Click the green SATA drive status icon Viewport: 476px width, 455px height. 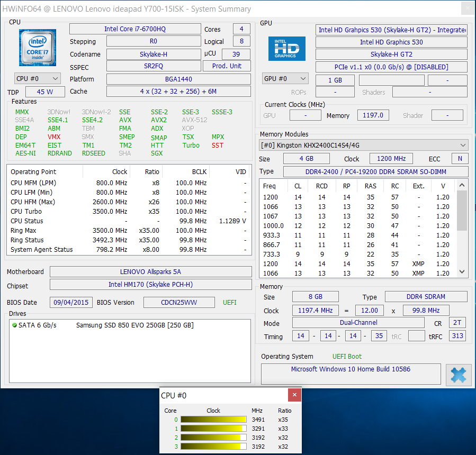[x=14, y=325]
